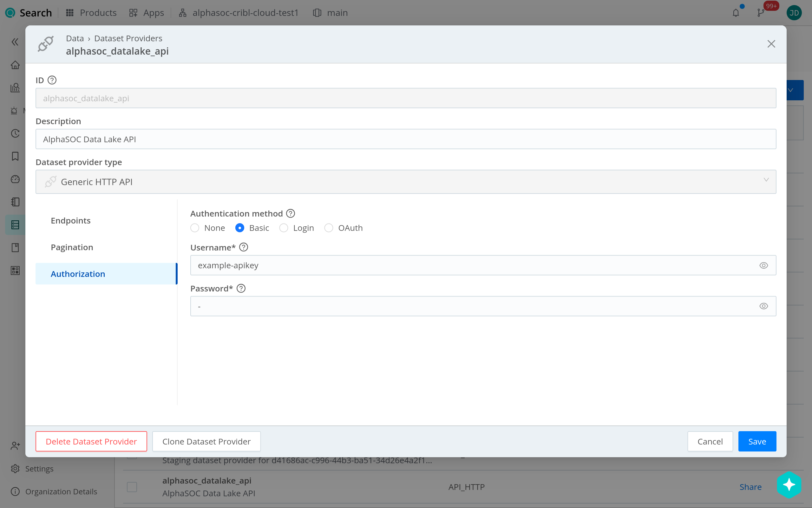The image size is (812, 508).
Task: Open the bookmark Saved icon in sidebar
Action: click(15, 156)
